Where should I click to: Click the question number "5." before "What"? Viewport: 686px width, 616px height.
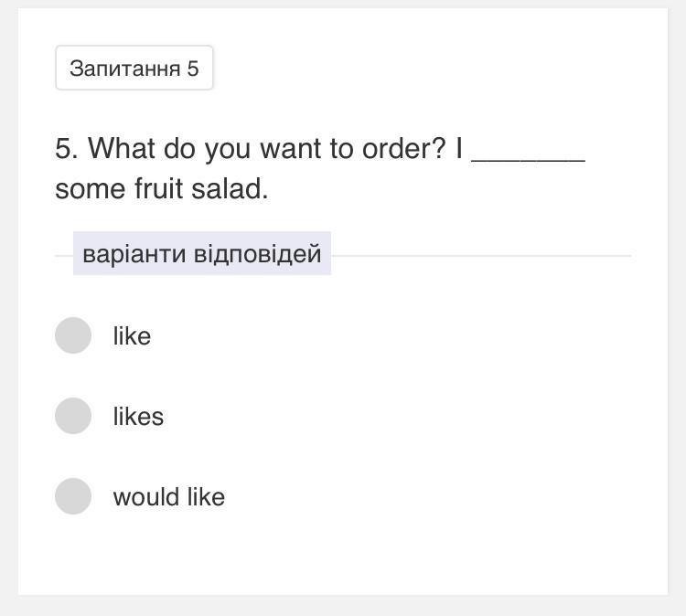[67, 148]
